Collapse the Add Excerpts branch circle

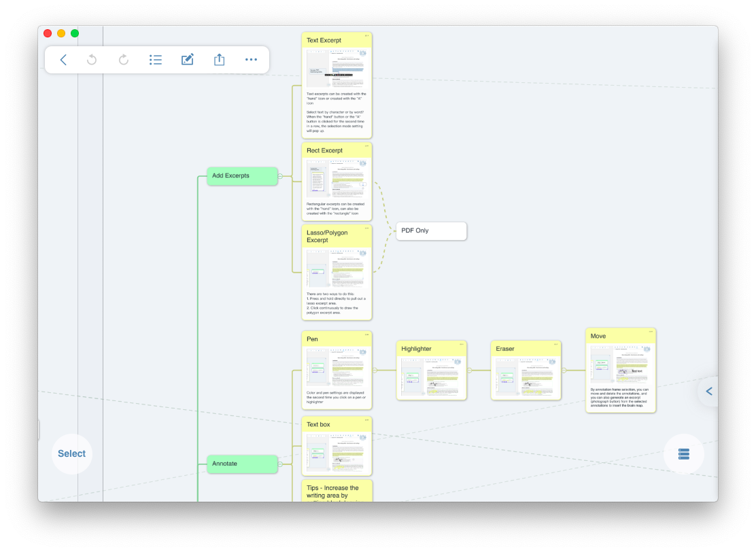280,176
